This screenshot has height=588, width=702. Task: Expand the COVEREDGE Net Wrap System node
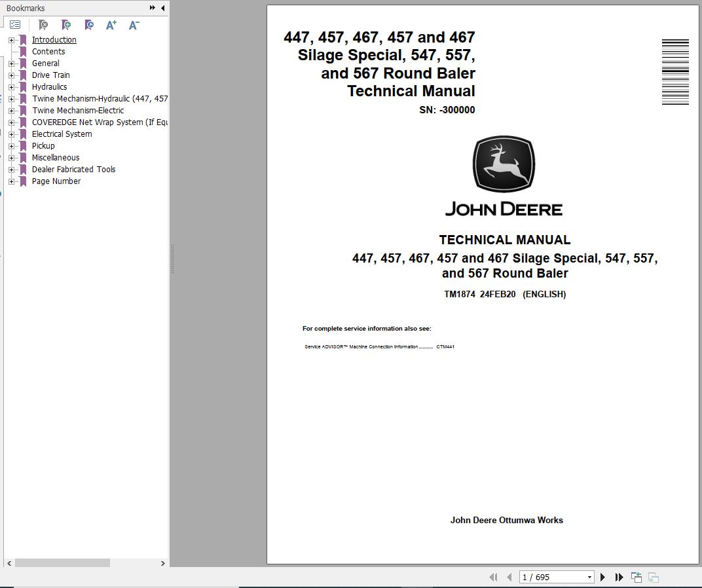click(11, 122)
